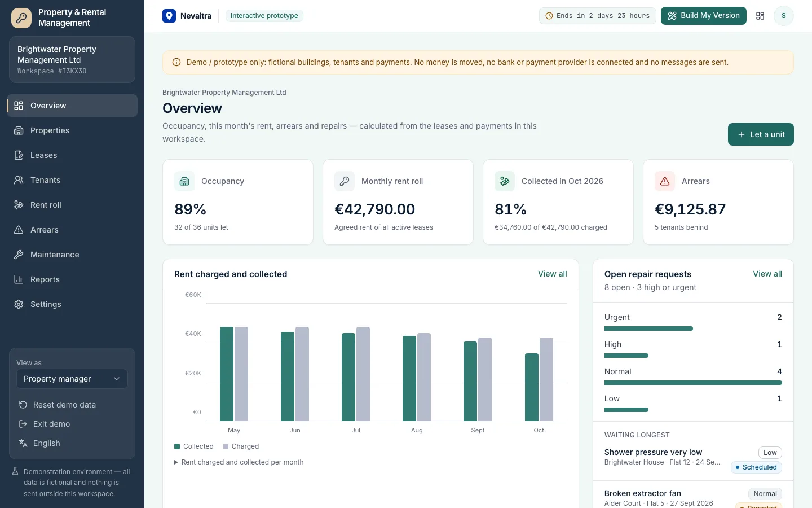
Task: Go to the Arrears section
Action: pyautogui.click(x=72, y=230)
